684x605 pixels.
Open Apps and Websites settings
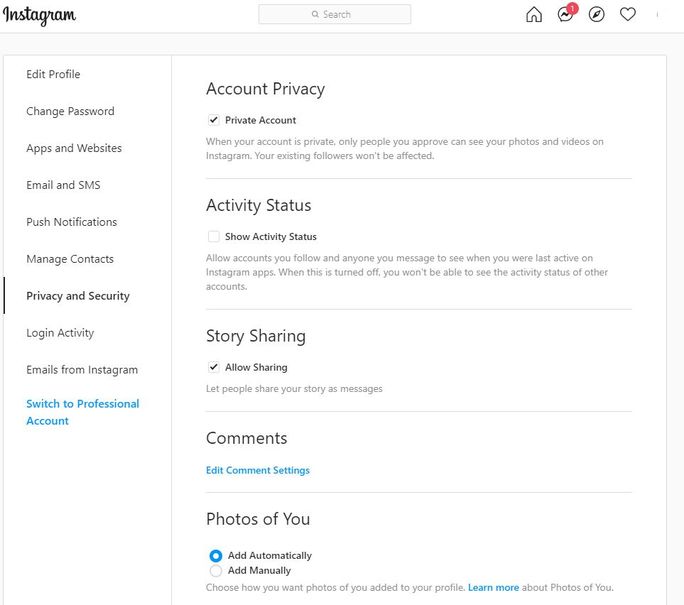pyautogui.click(x=74, y=148)
